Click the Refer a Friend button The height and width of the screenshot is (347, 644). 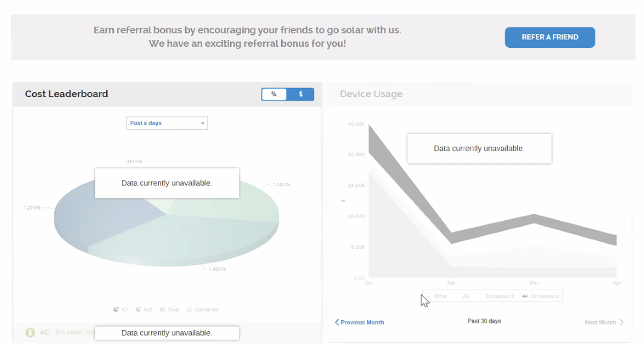(550, 38)
